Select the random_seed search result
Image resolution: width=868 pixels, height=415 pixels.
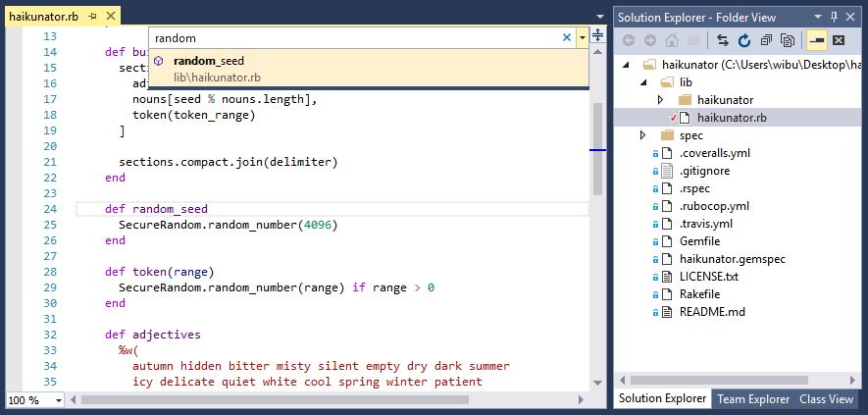pyautogui.click(x=369, y=69)
